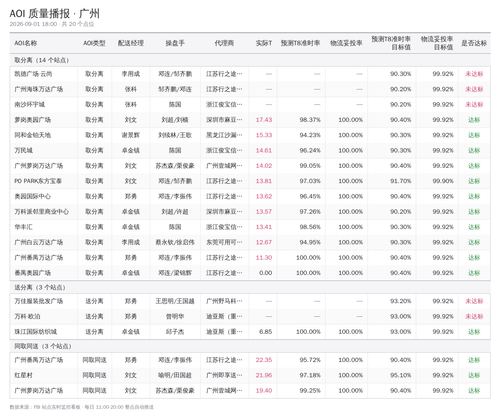Click the actual T value '0.00'

pos(266,273)
